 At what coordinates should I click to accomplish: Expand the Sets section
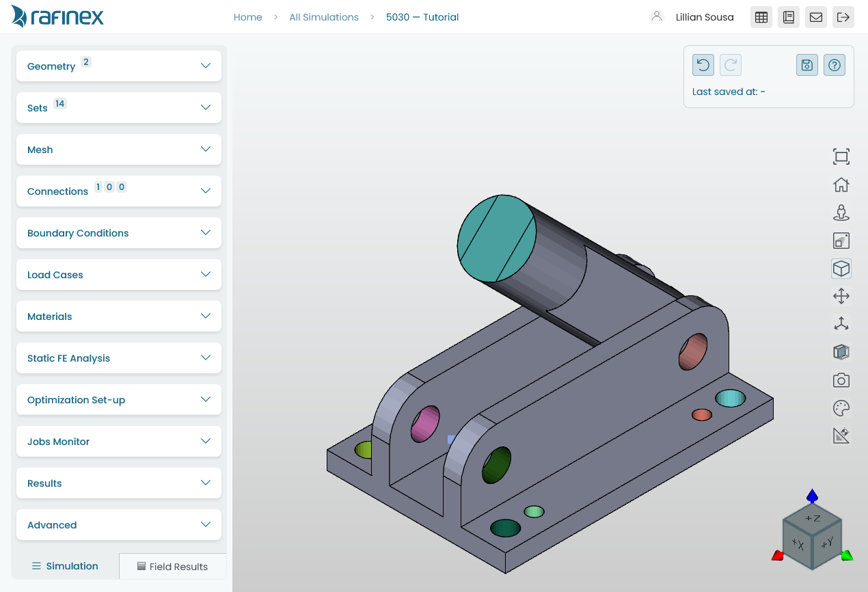point(119,107)
